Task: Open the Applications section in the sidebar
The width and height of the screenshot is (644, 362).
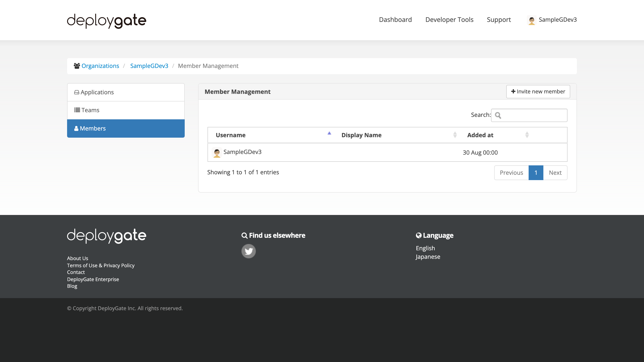Action: point(97,92)
